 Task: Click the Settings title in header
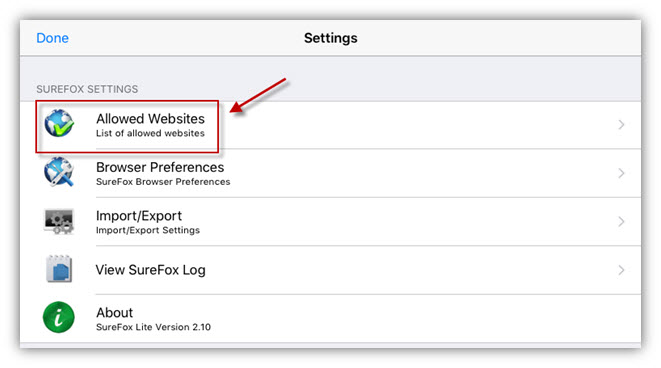click(330, 38)
